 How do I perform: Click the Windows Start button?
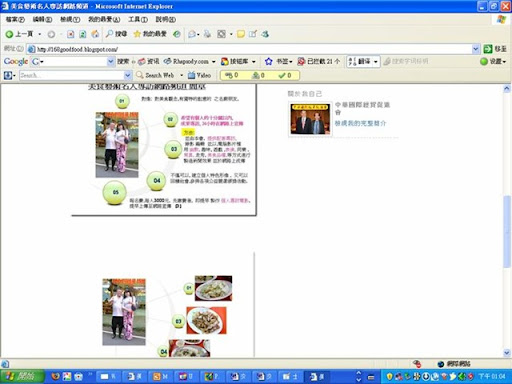coord(22,377)
